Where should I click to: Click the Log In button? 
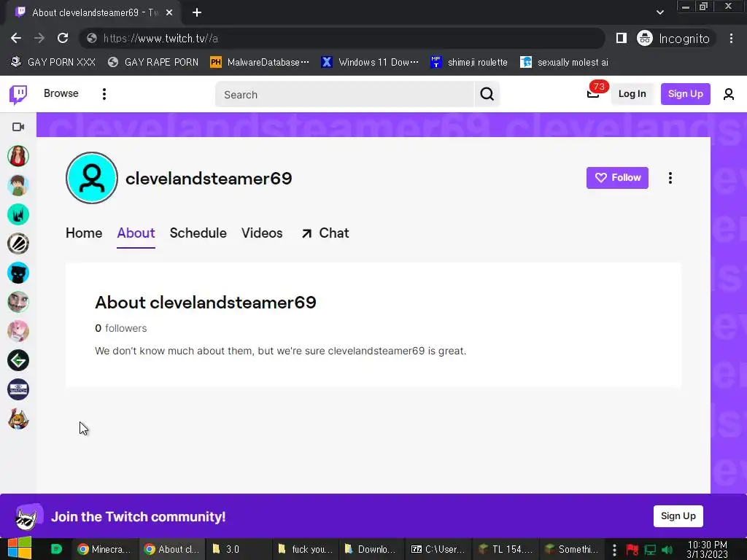632,94
